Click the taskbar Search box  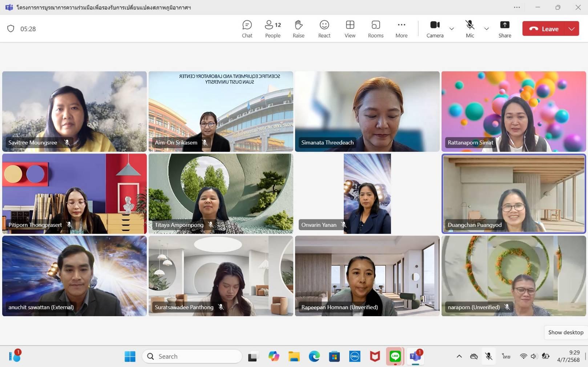(x=192, y=356)
